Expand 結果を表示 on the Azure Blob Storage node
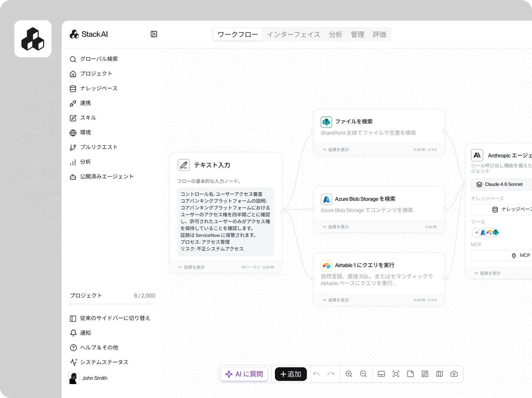532x398 pixels. coord(336,227)
